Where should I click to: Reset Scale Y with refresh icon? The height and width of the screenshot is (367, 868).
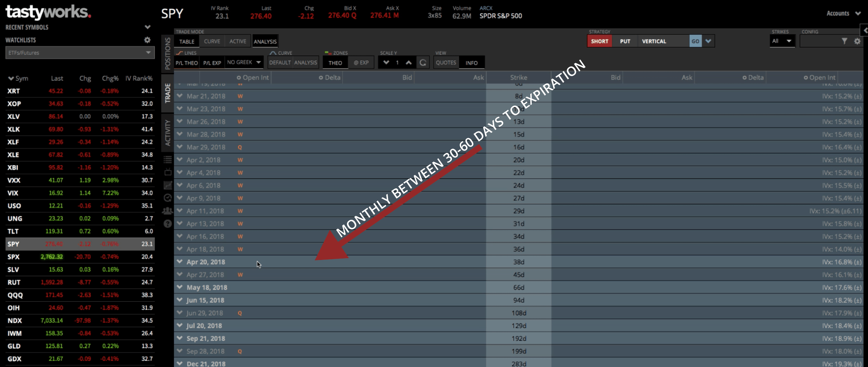(x=423, y=62)
